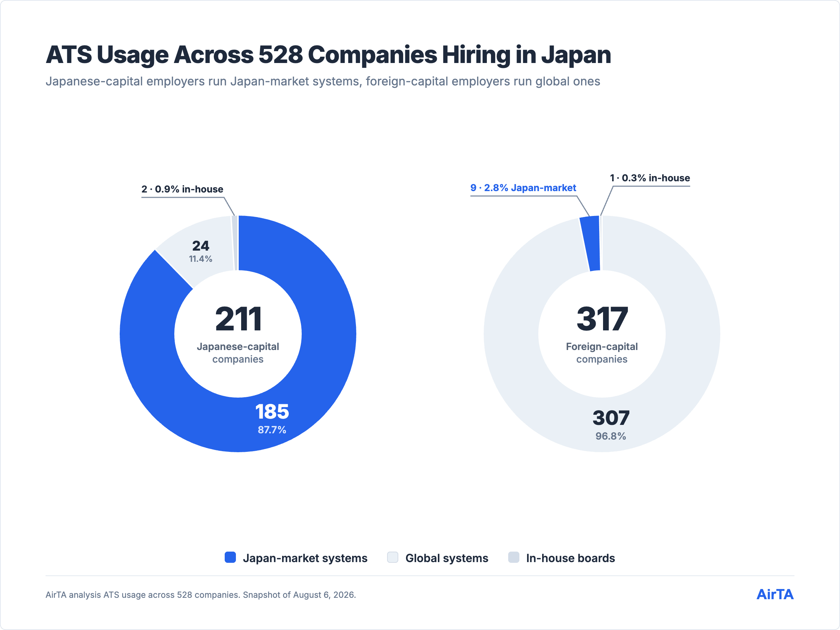This screenshot has width=840, height=630.
Task: Click the 317 center total
Action: (x=602, y=319)
